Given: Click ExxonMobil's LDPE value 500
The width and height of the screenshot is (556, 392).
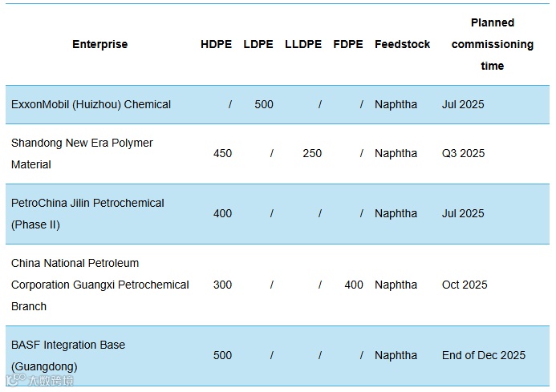Looking at the screenshot, I should pyautogui.click(x=263, y=104).
